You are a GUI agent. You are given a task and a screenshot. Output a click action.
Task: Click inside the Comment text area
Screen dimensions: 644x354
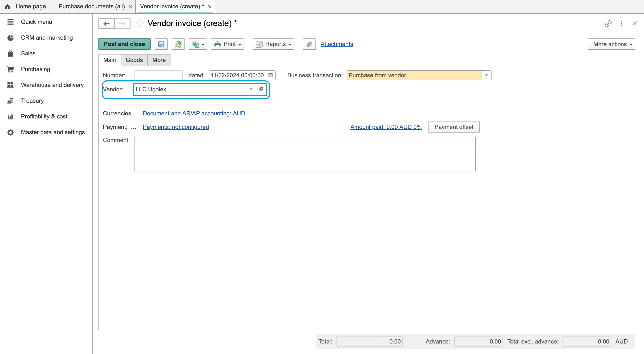[x=305, y=154]
